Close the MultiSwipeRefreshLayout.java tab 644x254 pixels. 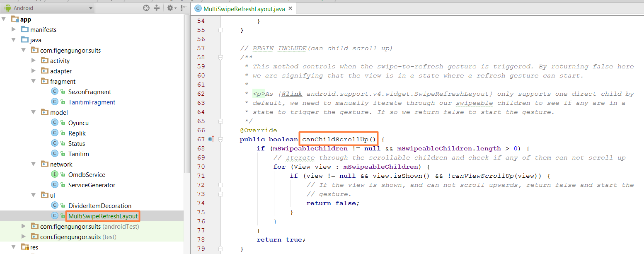pos(290,8)
